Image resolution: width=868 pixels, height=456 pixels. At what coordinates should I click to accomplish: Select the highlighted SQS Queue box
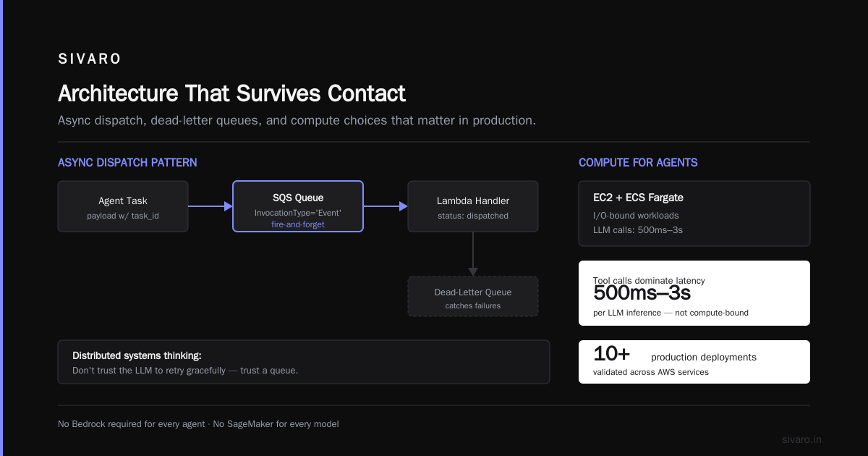click(x=298, y=206)
